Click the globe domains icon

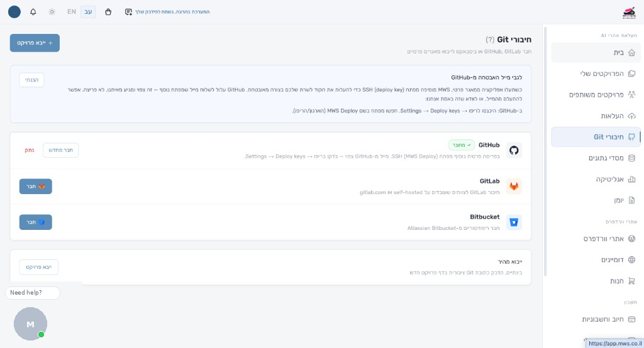(x=631, y=260)
